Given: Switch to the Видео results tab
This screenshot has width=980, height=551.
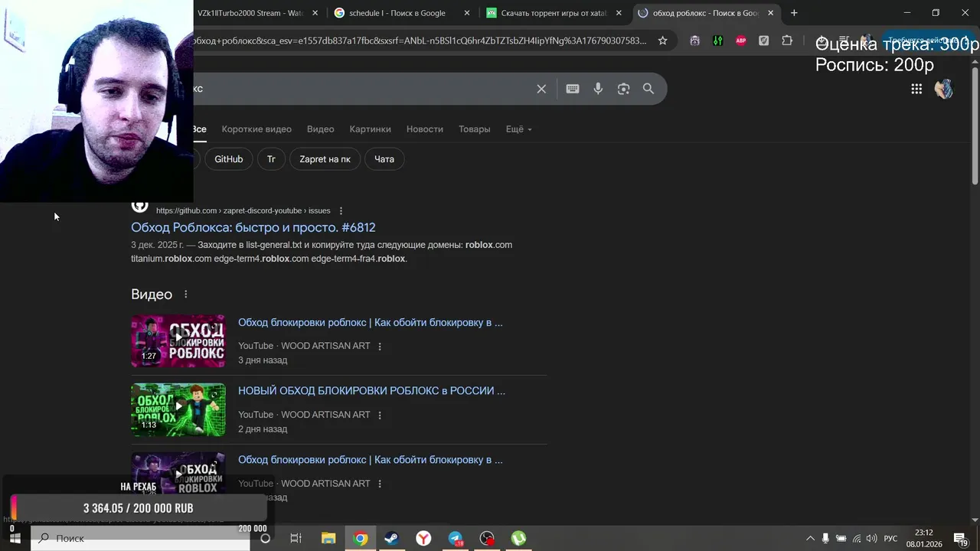Looking at the screenshot, I should click(320, 129).
